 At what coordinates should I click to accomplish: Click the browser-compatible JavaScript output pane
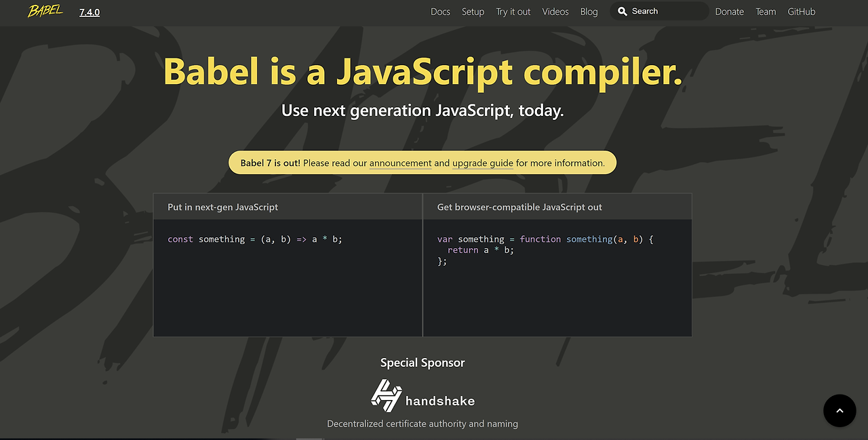[x=557, y=278]
